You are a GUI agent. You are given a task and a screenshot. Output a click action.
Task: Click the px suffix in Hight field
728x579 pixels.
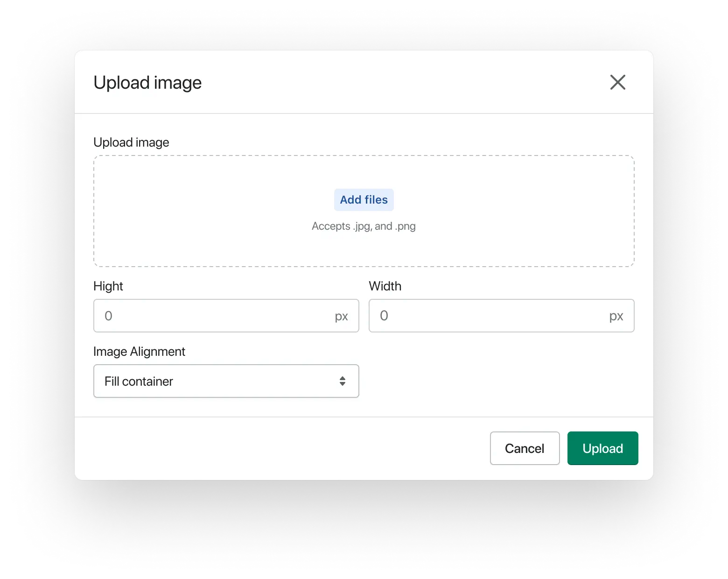[342, 317]
